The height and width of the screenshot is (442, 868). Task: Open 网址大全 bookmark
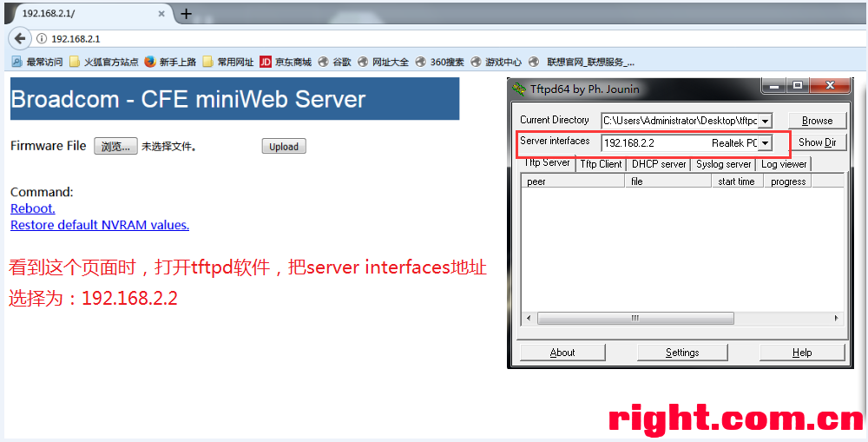pos(383,62)
